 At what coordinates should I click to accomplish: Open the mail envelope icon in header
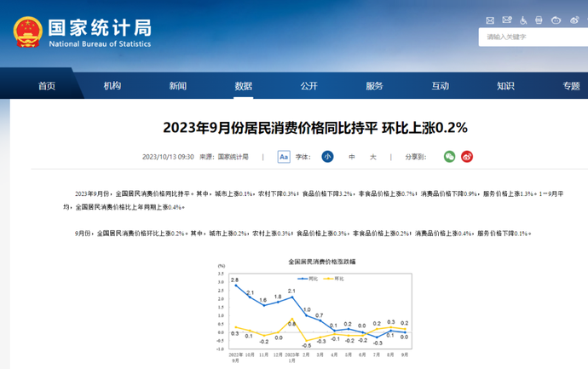[490, 20]
